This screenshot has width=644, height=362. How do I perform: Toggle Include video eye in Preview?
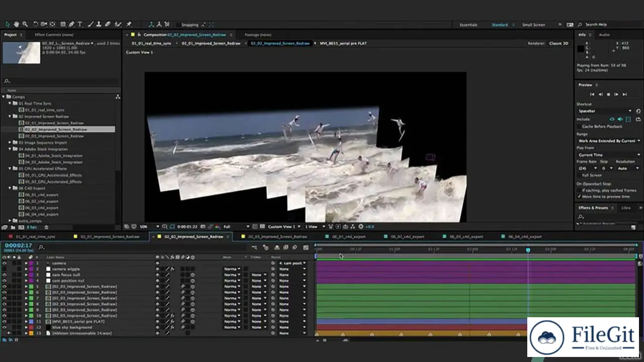[612, 119]
